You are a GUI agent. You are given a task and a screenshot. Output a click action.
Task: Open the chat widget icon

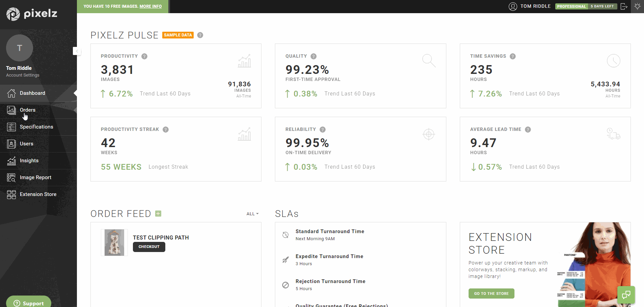tap(626, 295)
